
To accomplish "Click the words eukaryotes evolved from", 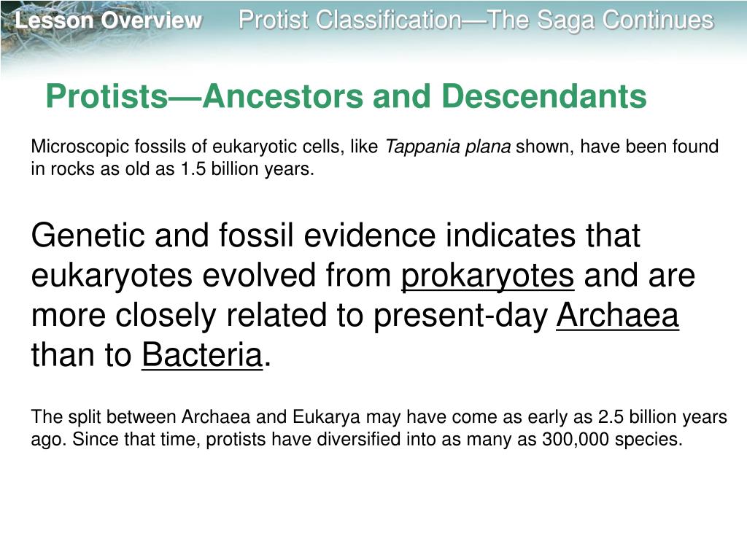I will [211, 276].
